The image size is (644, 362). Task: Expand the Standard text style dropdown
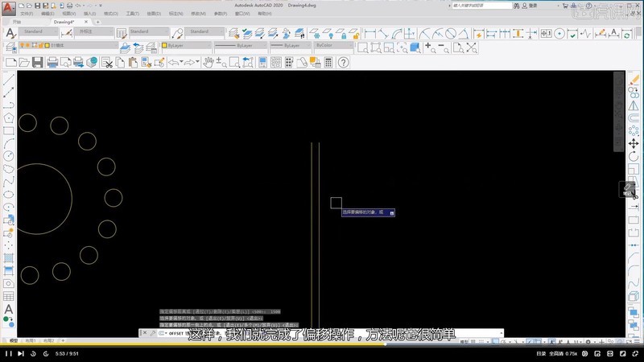(x=37, y=31)
